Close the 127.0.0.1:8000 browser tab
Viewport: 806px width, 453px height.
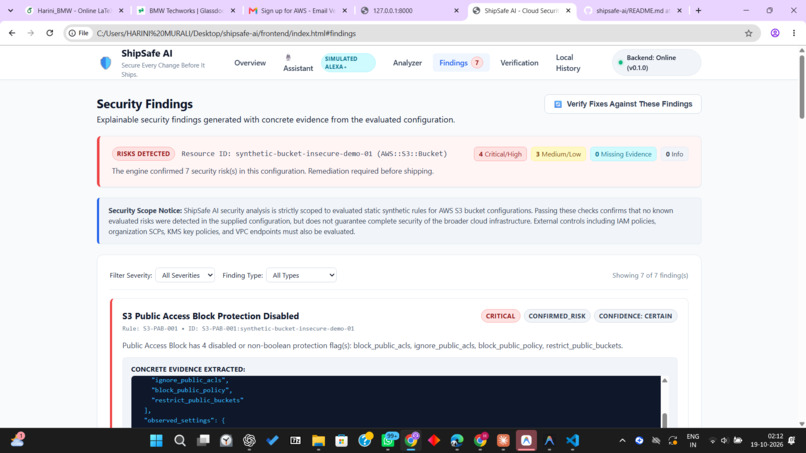[x=456, y=10]
